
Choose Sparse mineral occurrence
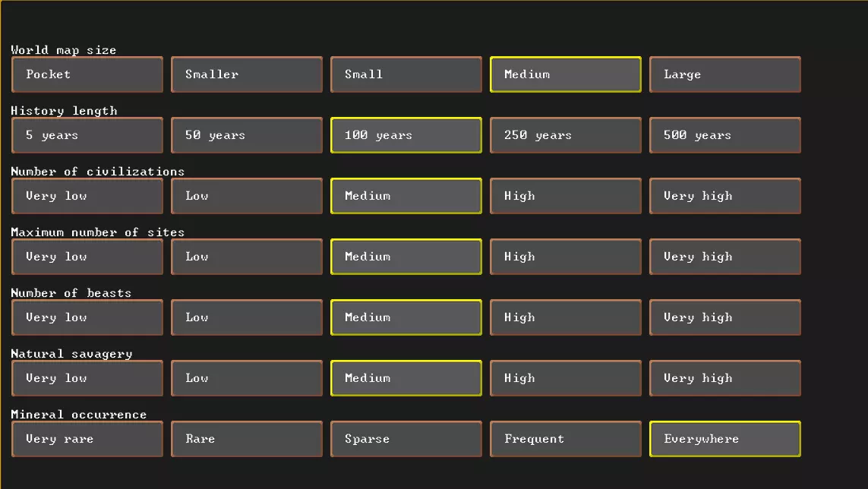(x=406, y=439)
